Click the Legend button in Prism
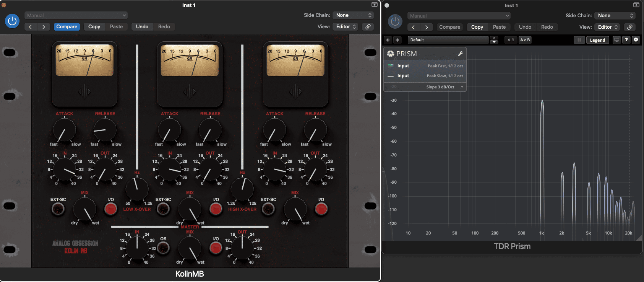 tap(597, 40)
